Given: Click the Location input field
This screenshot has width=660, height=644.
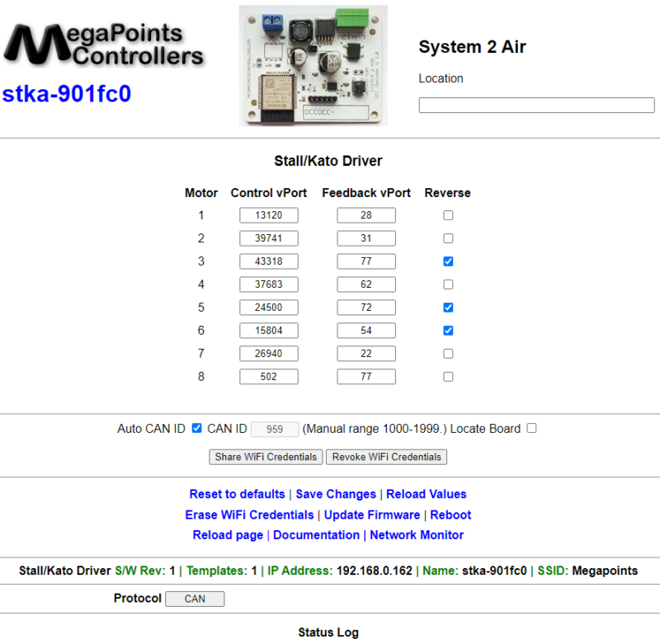Looking at the screenshot, I should click(536, 105).
